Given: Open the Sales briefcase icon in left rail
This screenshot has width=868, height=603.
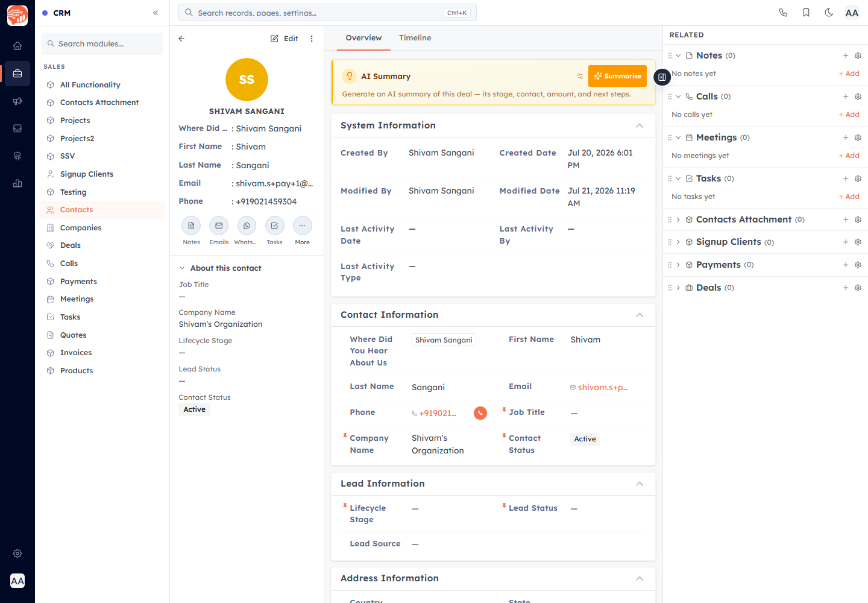Looking at the screenshot, I should pyautogui.click(x=17, y=74).
